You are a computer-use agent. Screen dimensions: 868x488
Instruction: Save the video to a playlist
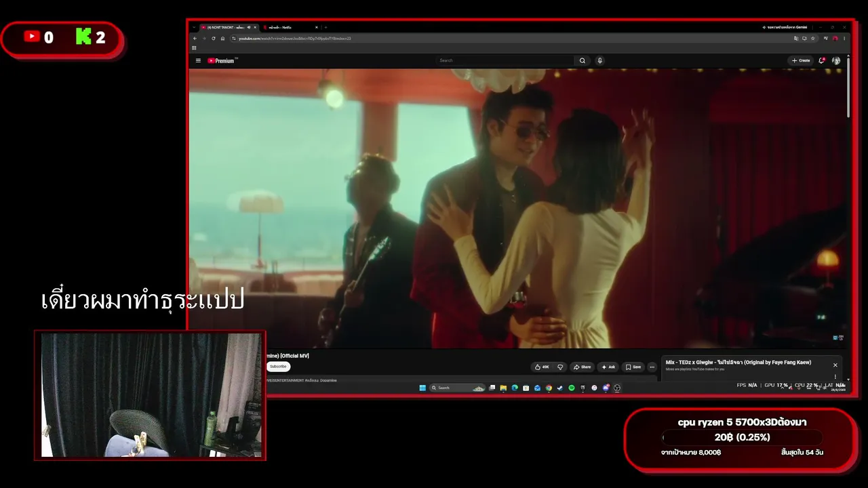pos(633,367)
